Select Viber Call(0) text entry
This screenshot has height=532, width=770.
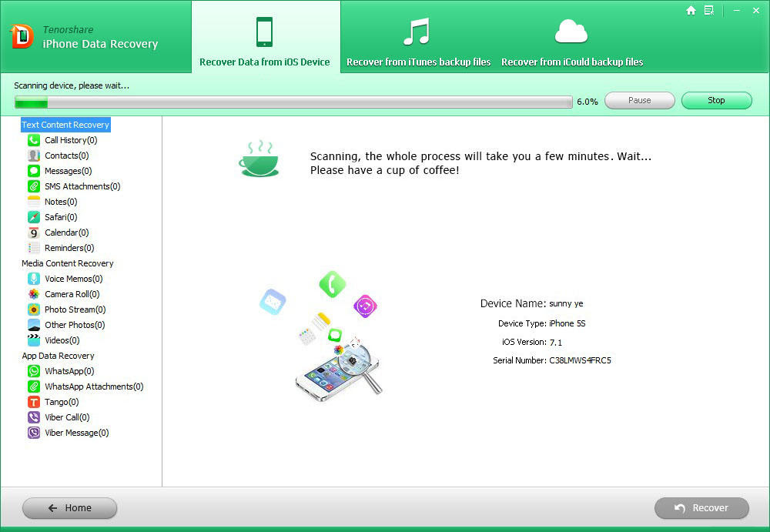[x=67, y=417]
